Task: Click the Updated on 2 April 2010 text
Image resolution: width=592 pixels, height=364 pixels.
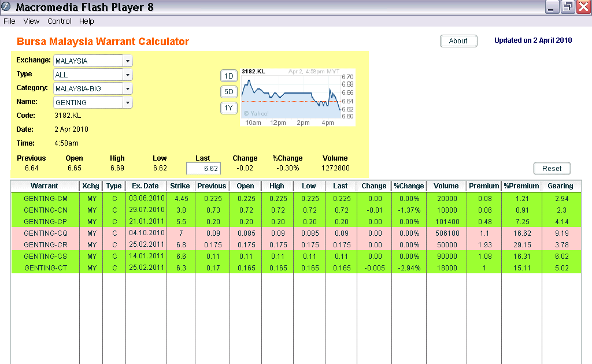Action: pyautogui.click(x=533, y=40)
